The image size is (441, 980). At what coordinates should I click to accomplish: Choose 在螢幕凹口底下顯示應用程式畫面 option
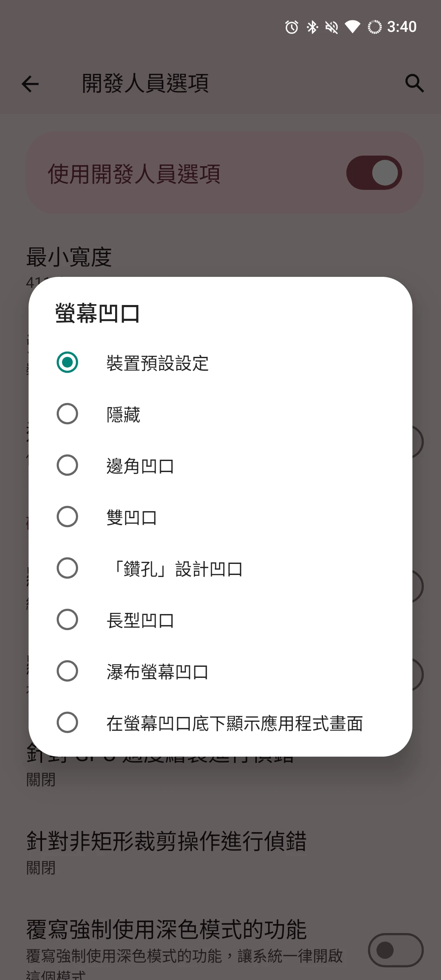click(67, 722)
